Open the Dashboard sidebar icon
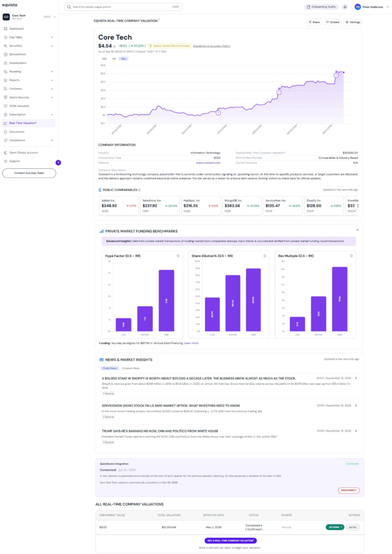The image size is (392, 554). (x=5, y=29)
